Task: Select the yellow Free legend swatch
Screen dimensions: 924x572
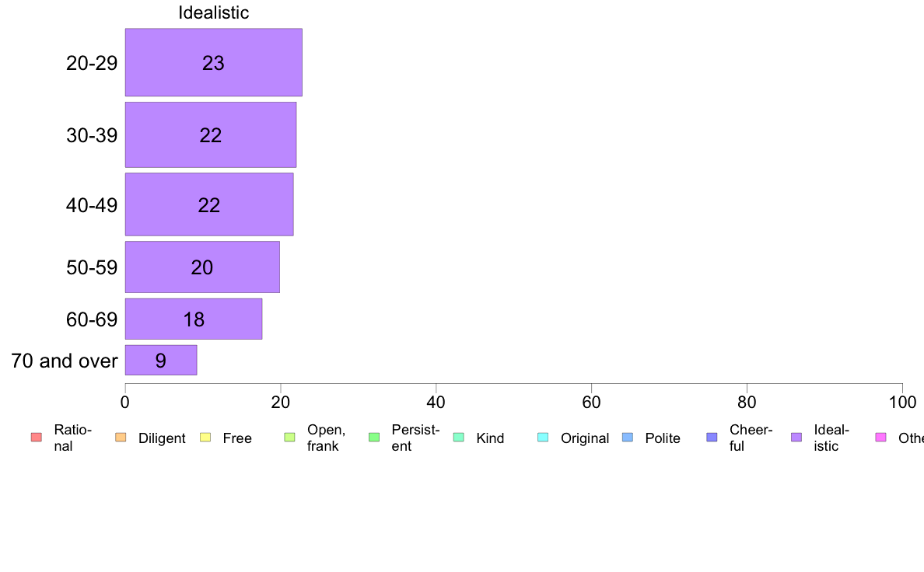Action: 205,437
